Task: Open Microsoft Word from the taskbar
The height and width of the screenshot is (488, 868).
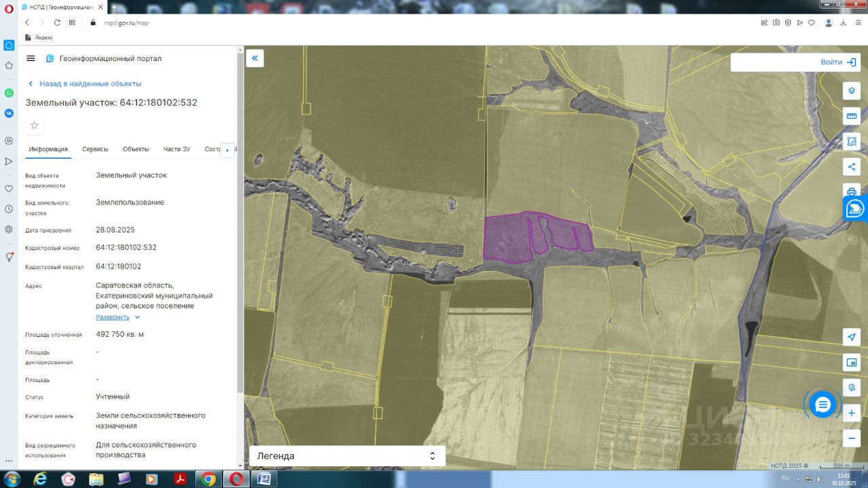Action: coord(264,479)
